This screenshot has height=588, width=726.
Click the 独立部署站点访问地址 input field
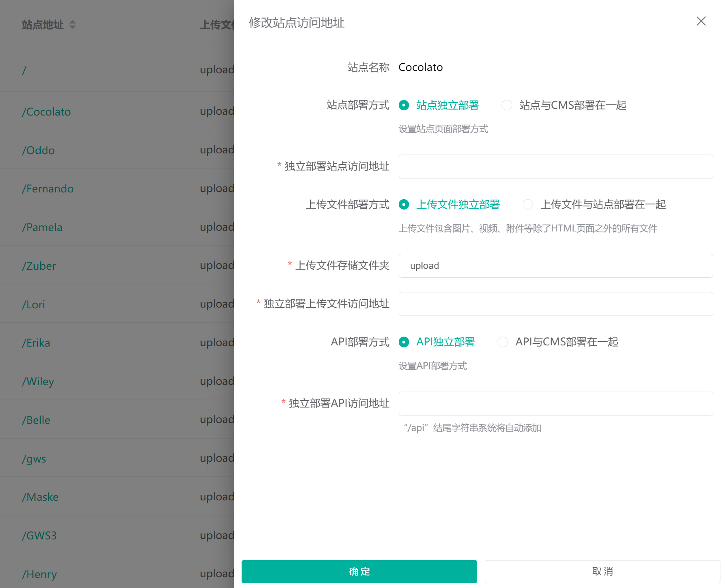pyautogui.click(x=555, y=167)
